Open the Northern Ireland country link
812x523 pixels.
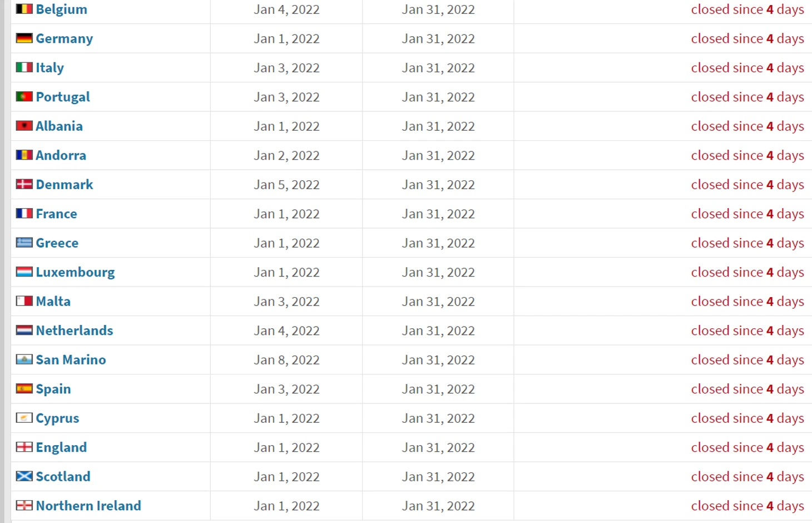pos(88,506)
